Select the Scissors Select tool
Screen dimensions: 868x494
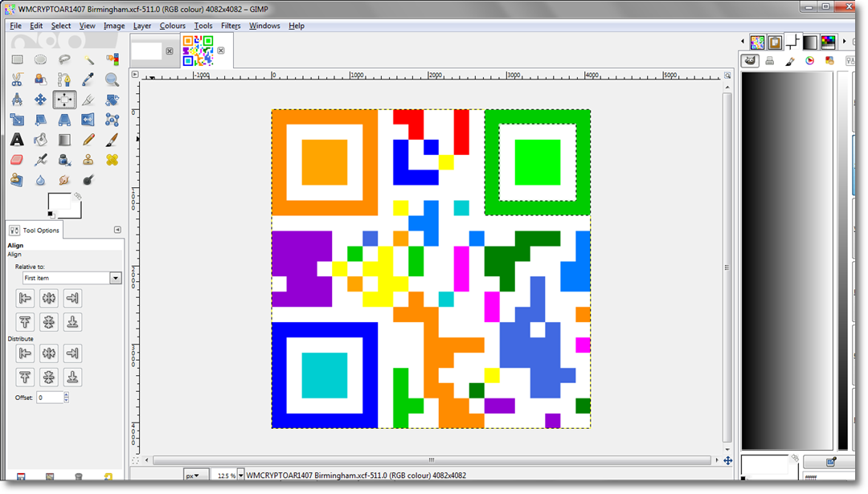[17, 80]
